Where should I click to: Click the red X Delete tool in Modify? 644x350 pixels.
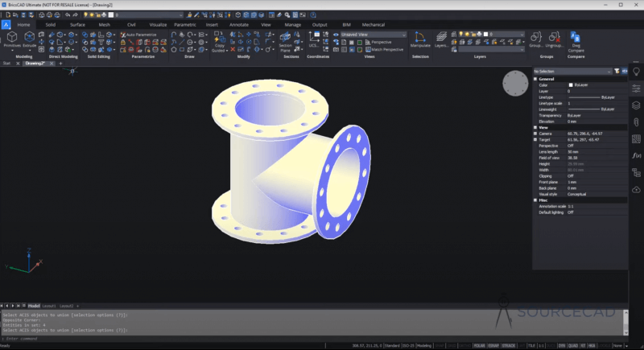233,49
